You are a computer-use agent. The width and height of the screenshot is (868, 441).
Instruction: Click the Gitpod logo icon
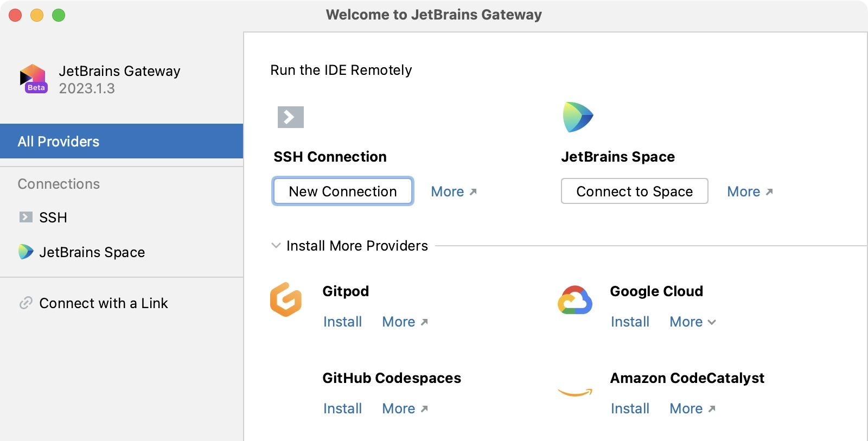(286, 299)
